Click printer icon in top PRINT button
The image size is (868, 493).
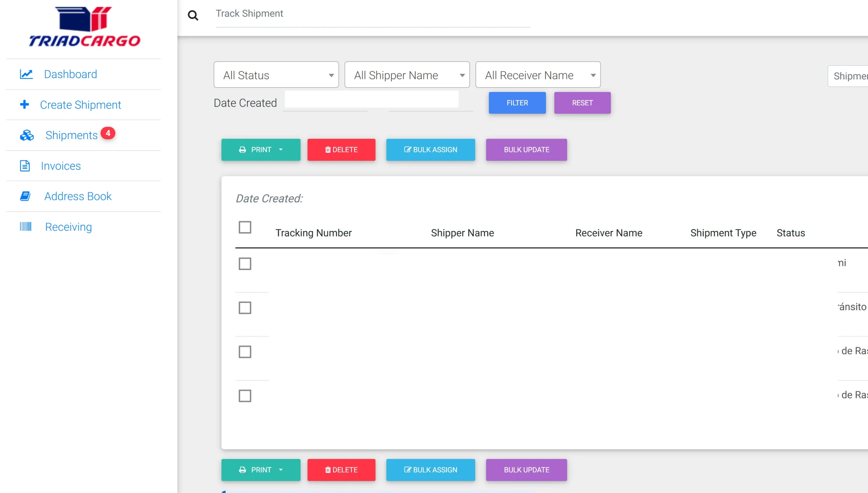[x=242, y=150]
